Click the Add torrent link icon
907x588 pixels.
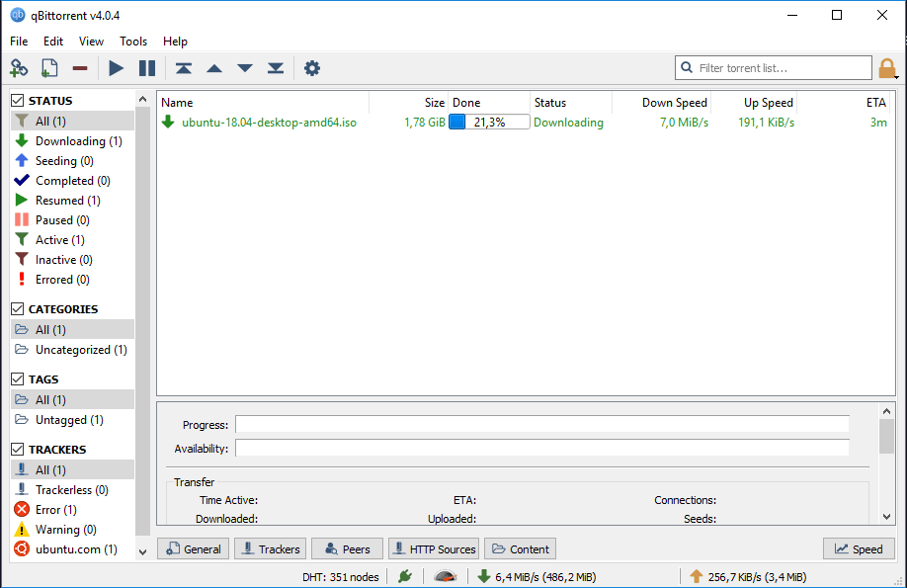pos(19,68)
